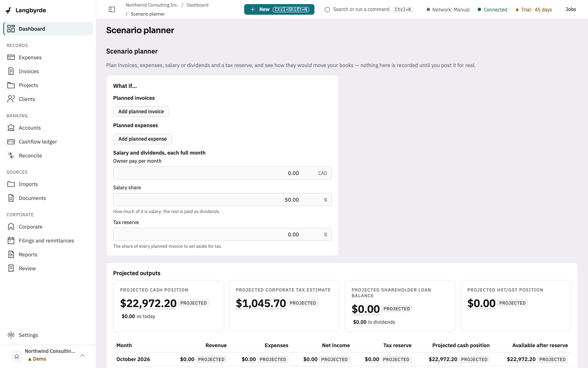Click the Clients people icon
Image resolution: width=588 pixels, height=368 pixels.
tap(11, 99)
